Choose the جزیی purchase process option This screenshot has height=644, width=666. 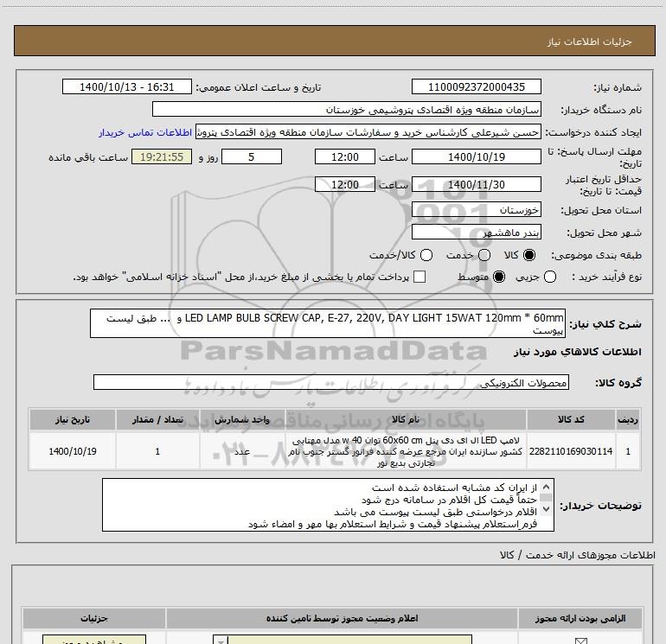click(550, 277)
